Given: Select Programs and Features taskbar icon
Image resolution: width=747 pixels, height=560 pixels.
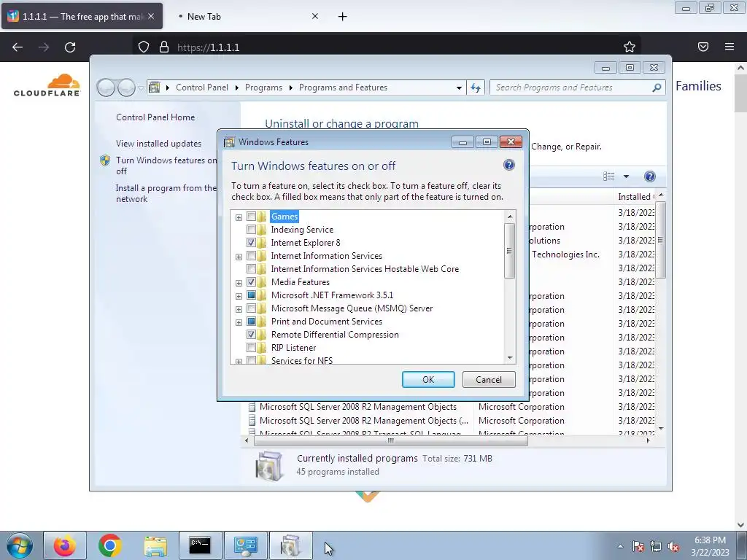Looking at the screenshot, I should [290, 545].
